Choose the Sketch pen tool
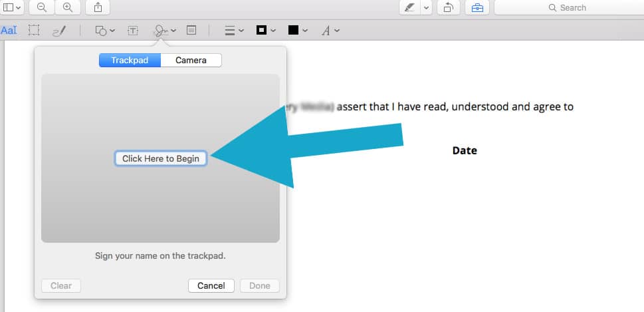Screen dimensions: 644x312 click(x=60, y=31)
